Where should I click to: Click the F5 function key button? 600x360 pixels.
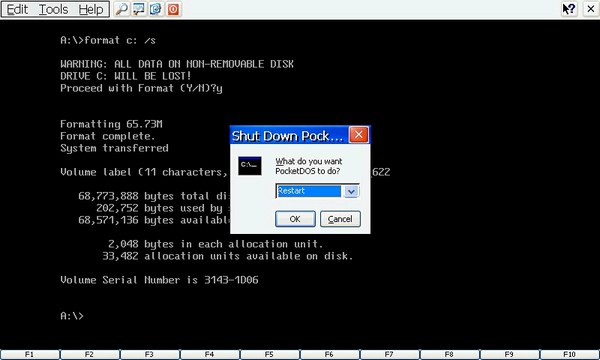(270, 355)
